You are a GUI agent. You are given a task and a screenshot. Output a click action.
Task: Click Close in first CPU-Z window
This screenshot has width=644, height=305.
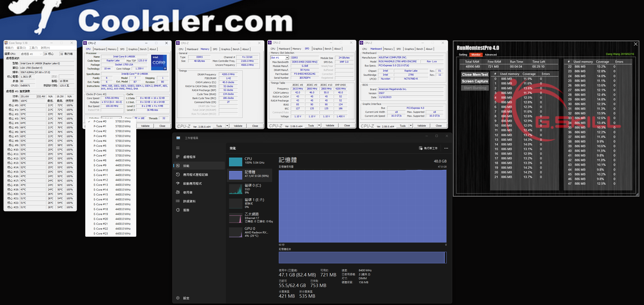[x=162, y=126]
